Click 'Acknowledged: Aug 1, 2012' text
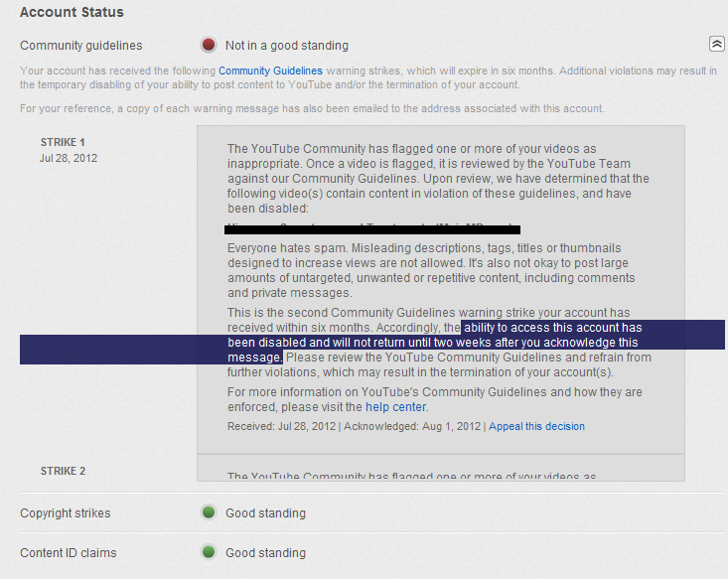Viewport: 728px width, 579px height. pos(412,426)
